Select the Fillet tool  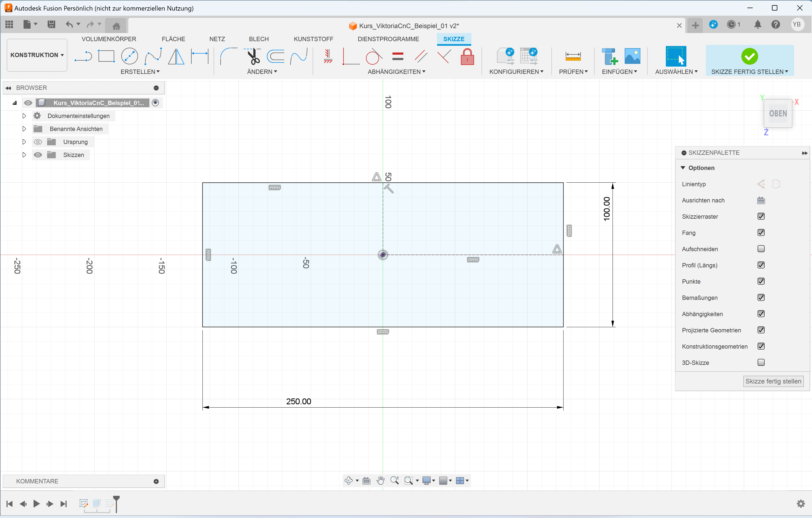click(x=228, y=56)
